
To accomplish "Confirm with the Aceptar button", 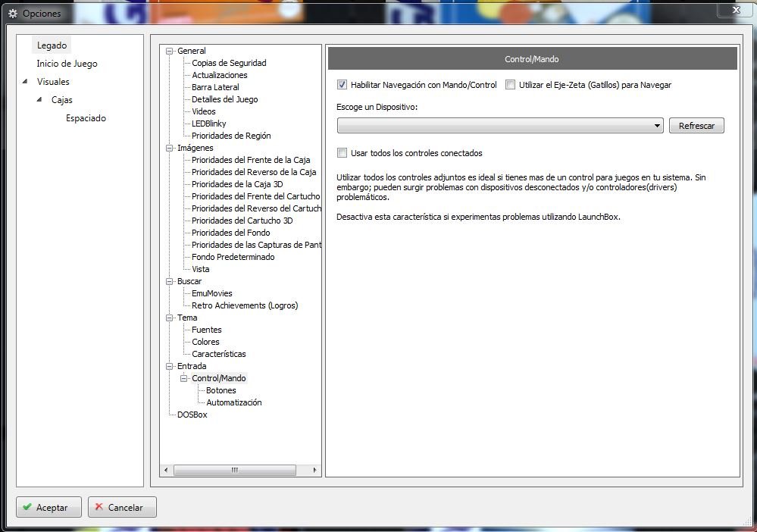I will 48,507.
